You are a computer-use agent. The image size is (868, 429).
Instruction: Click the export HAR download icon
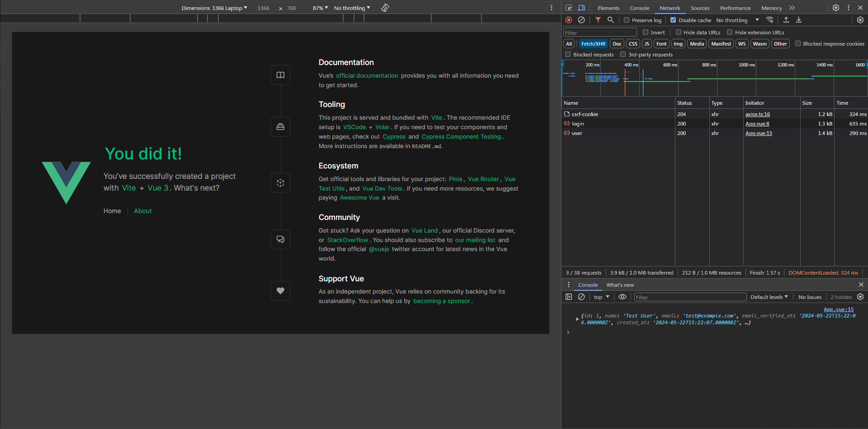799,20
